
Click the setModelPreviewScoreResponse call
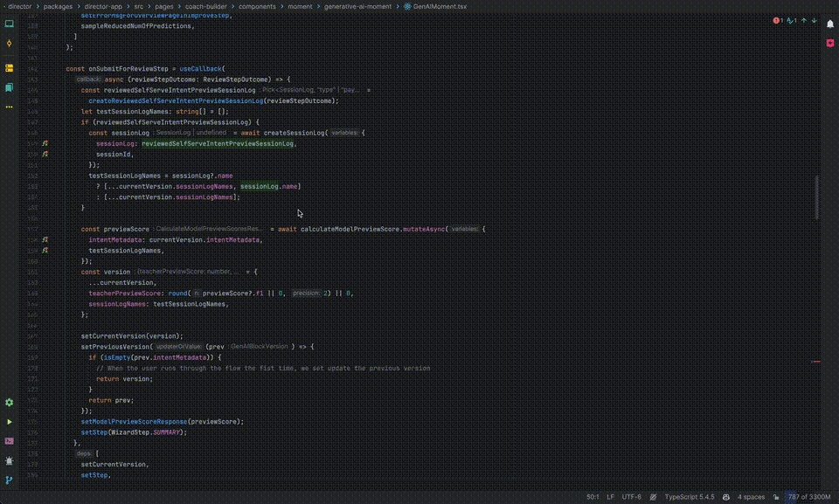(x=134, y=422)
